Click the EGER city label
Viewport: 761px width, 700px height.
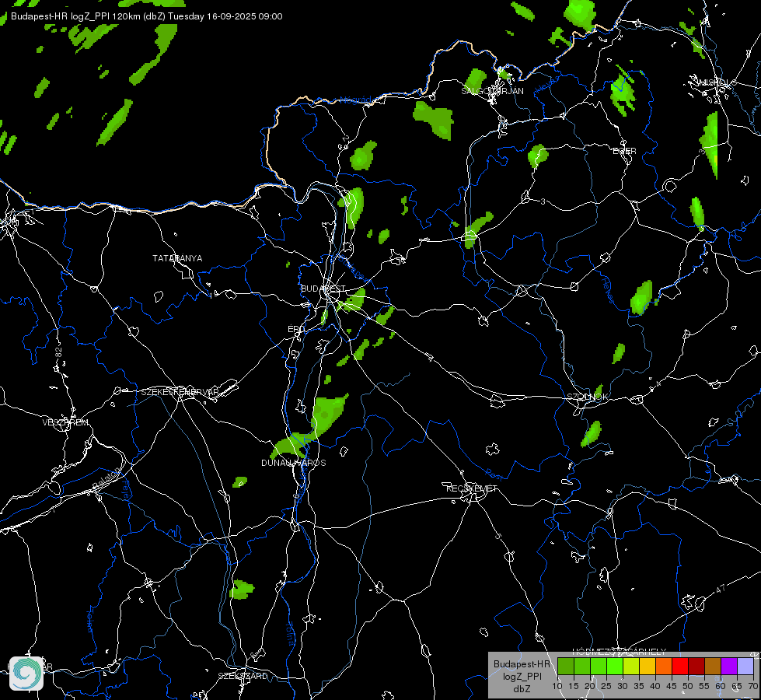click(x=624, y=151)
